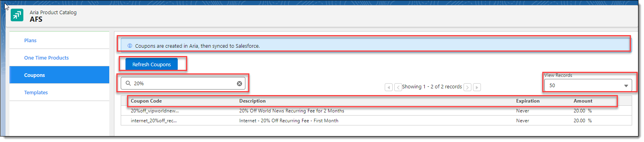Click the 20% Off World News description
Screen dimensions: 644x142
click(292, 111)
